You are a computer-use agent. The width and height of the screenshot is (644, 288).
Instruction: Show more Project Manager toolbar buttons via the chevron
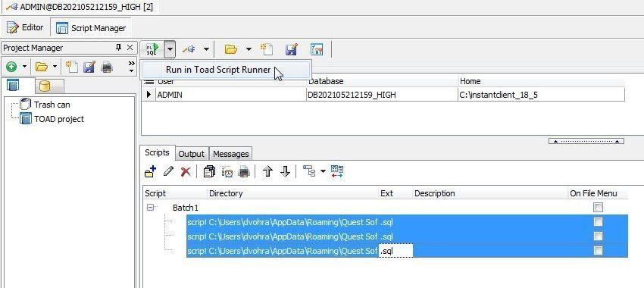(x=131, y=66)
